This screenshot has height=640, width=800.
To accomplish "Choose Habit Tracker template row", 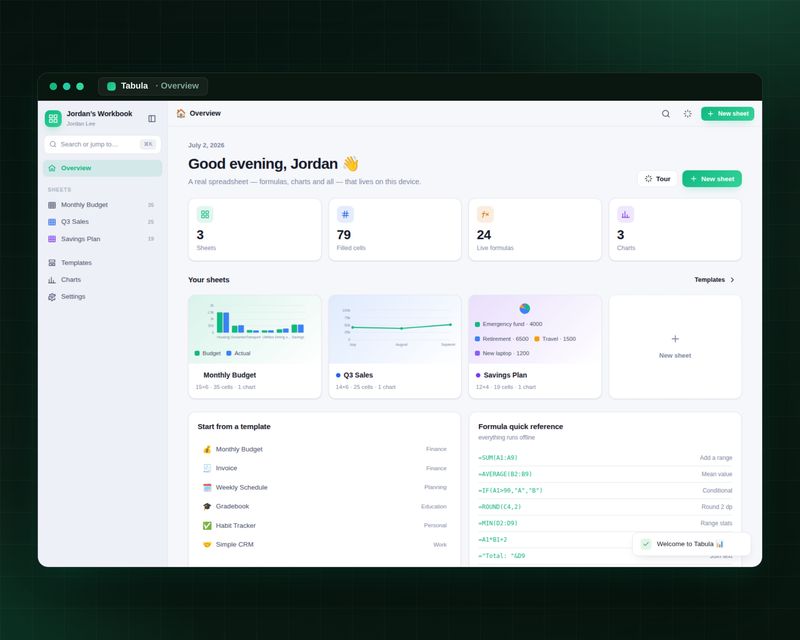I will coord(324,526).
